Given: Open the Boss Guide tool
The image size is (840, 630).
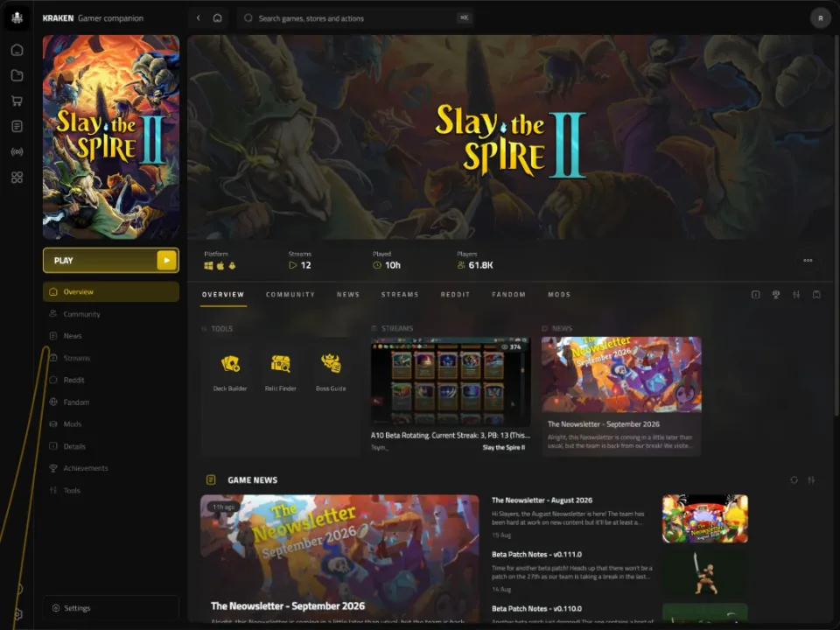Looking at the screenshot, I should point(331,372).
